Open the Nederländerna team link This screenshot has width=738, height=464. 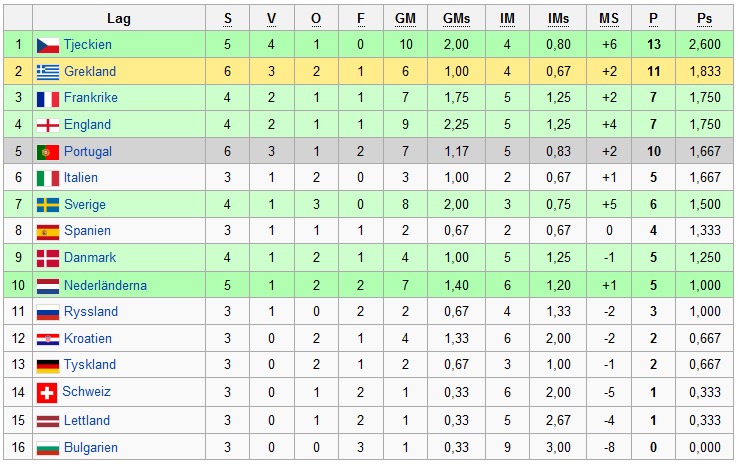(105, 285)
